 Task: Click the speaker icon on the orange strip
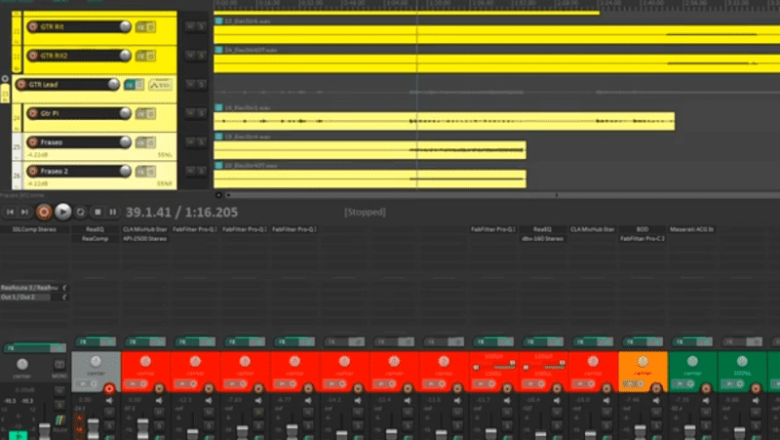coord(656,400)
